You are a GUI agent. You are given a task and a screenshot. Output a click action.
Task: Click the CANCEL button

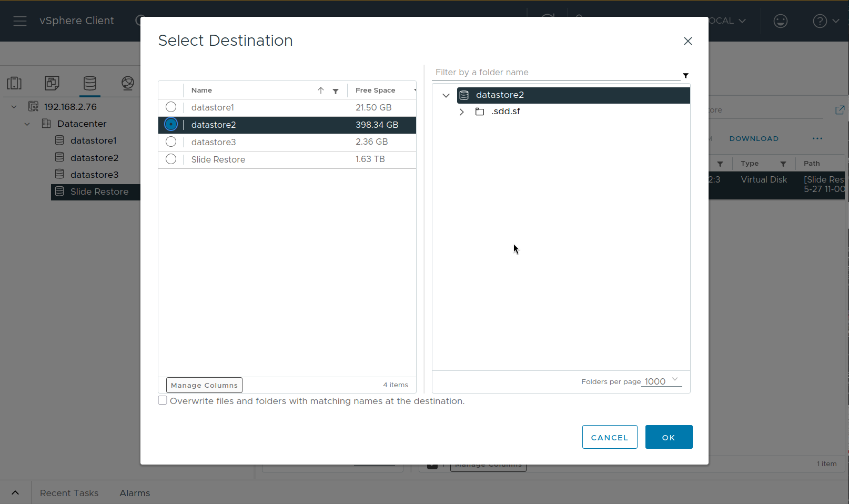point(610,437)
